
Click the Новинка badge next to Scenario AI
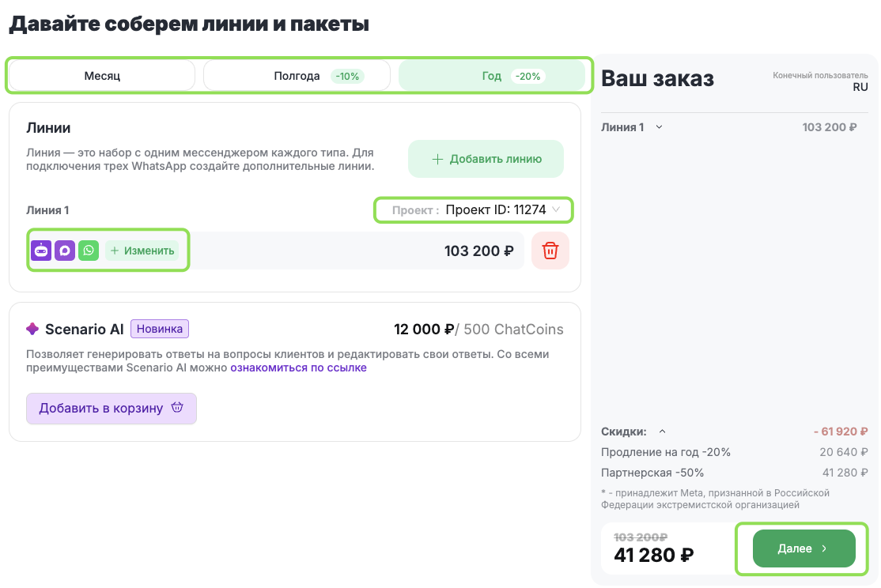pos(160,329)
